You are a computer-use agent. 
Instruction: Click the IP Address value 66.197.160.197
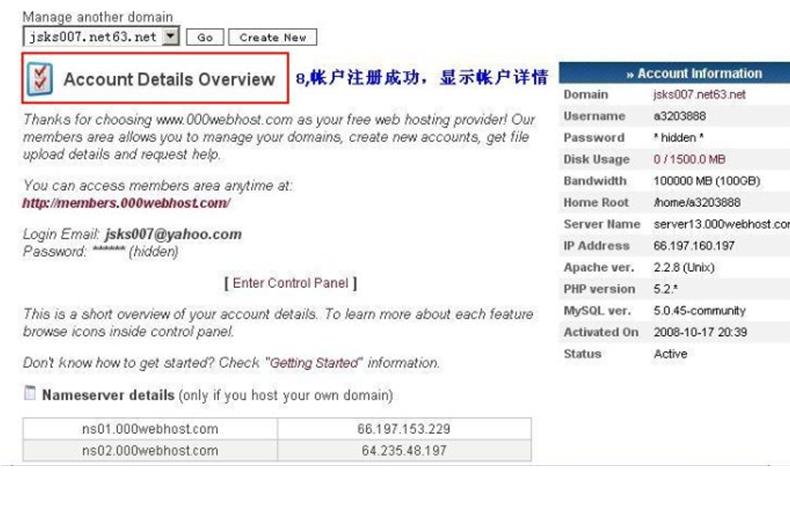tap(694, 246)
